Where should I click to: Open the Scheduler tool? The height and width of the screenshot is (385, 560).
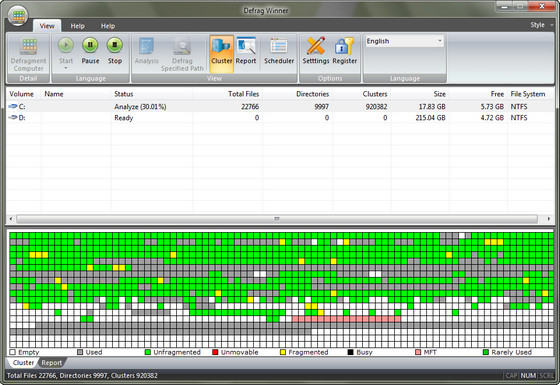pos(279,46)
